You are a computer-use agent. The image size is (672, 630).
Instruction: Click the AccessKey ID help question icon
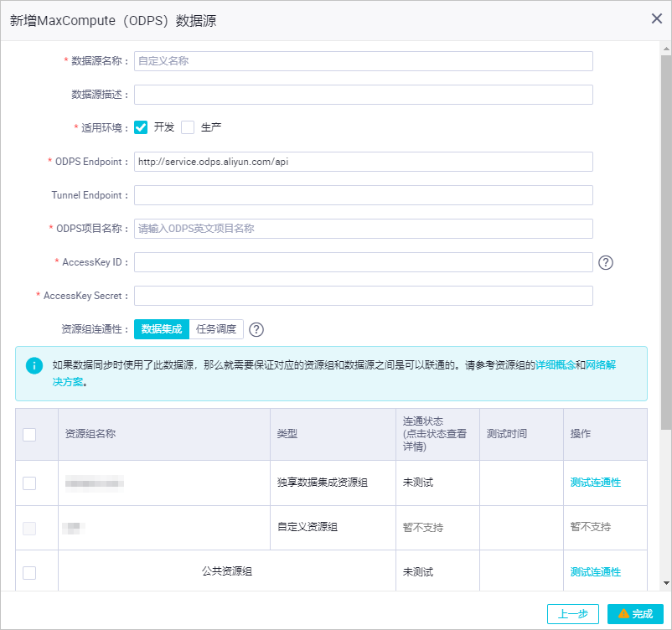[x=606, y=262]
